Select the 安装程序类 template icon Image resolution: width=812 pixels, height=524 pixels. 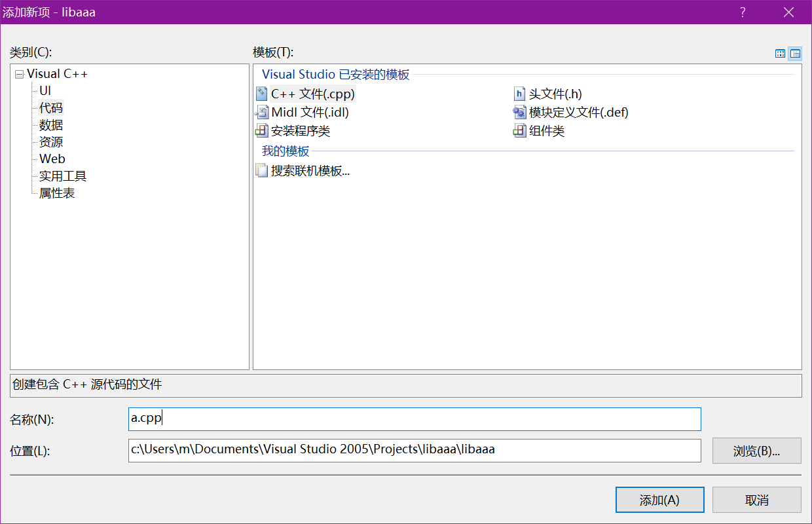point(262,131)
